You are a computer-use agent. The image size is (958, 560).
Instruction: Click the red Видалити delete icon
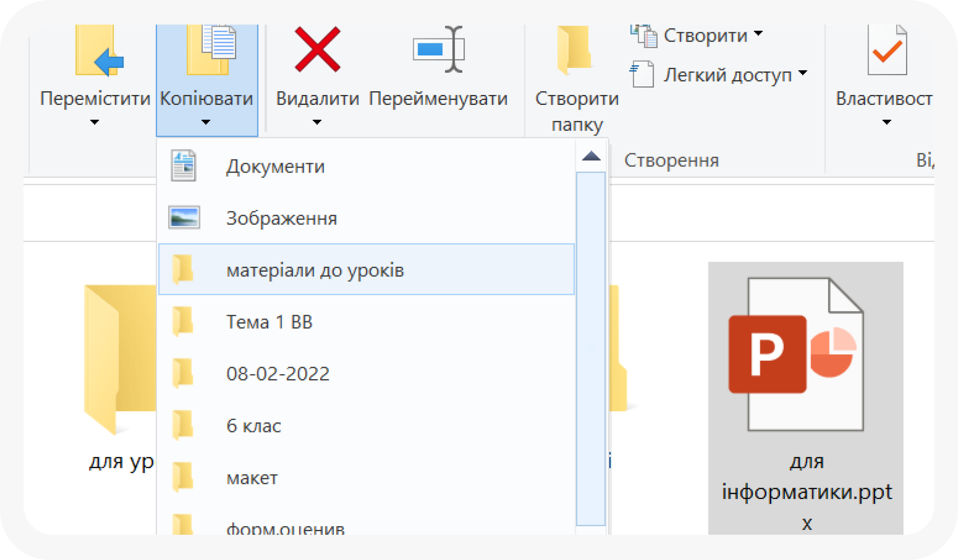[317, 50]
